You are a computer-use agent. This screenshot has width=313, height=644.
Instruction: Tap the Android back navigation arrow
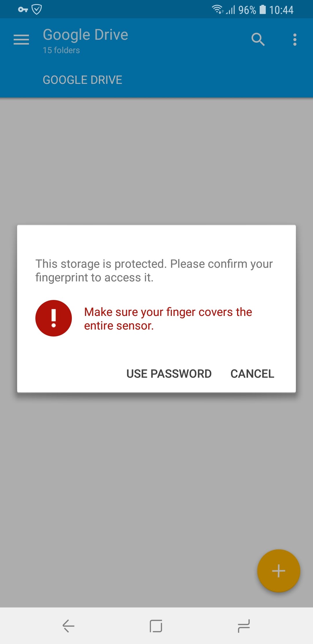[x=69, y=626]
